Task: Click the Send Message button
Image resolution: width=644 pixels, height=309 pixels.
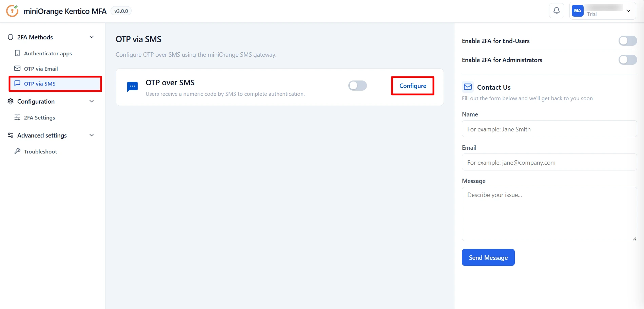Action: click(x=488, y=257)
